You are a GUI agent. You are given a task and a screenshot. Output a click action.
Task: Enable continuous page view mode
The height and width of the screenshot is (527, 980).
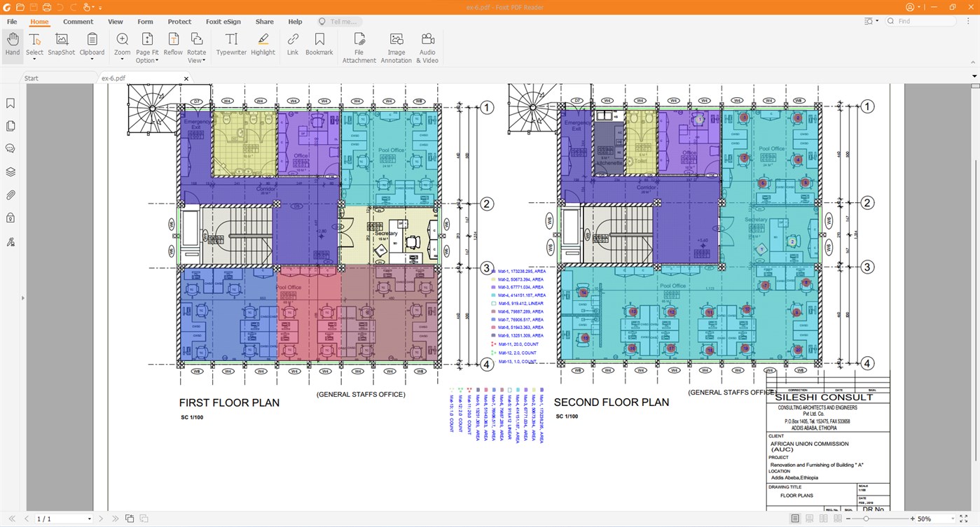pyautogui.click(x=809, y=519)
